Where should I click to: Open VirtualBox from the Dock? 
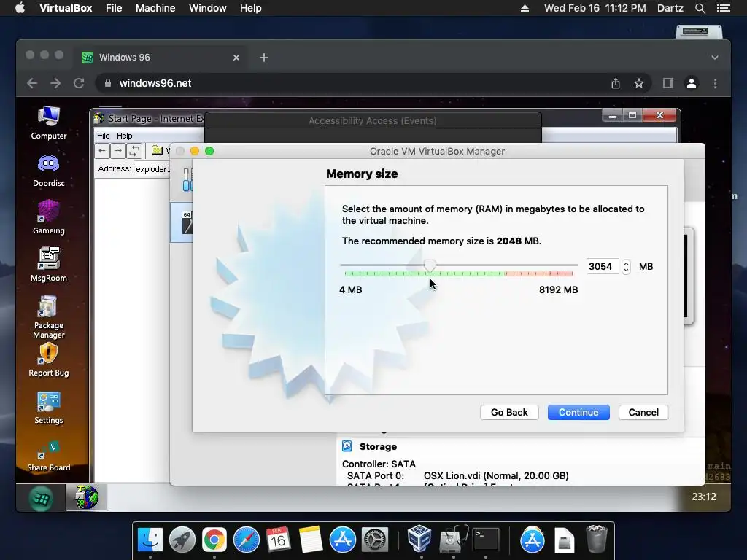pyautogui.click(x=419, y=539)
